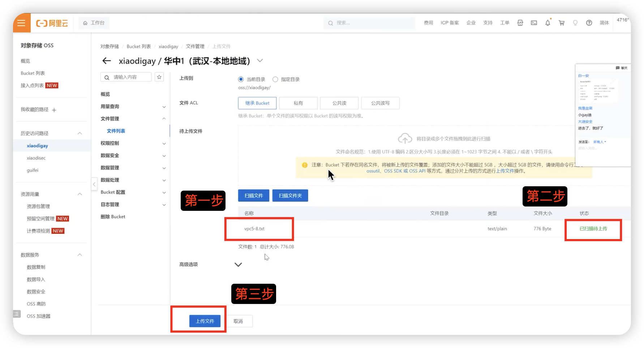
Task: Open the Cloud Shell terminal icon
Action: click(534, 23)
